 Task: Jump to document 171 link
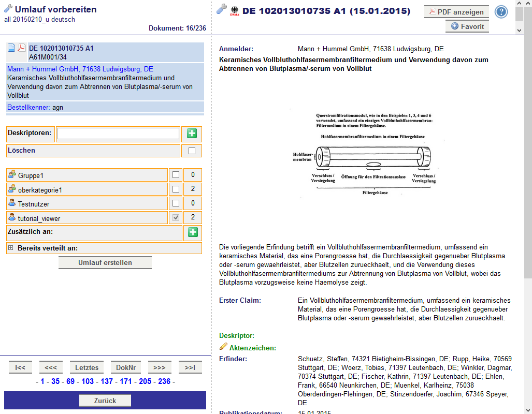[x=126, y=381]
